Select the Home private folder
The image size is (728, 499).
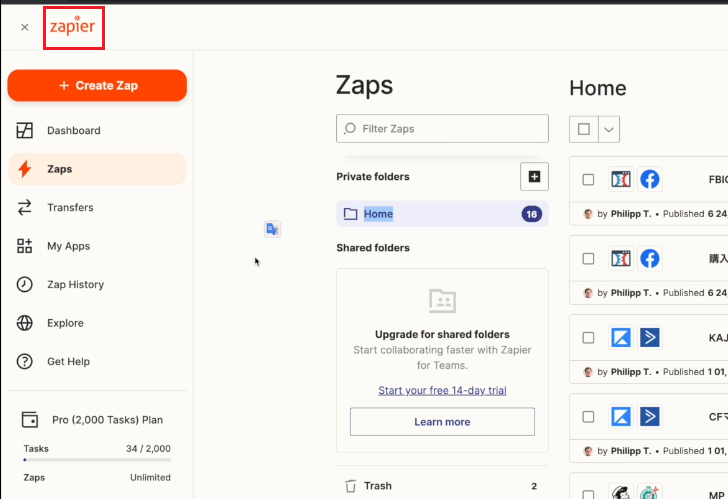click(x=442, y=214)
